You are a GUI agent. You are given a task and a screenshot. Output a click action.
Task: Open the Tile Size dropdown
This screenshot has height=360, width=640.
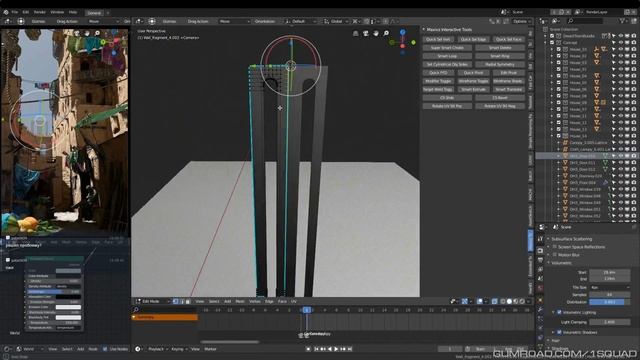609,288
